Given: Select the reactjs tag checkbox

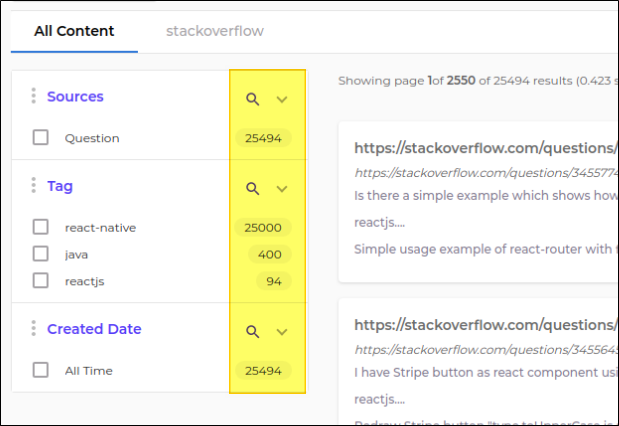Looking at the screenshot, I should pyautogui.click(x=41, y=281).
